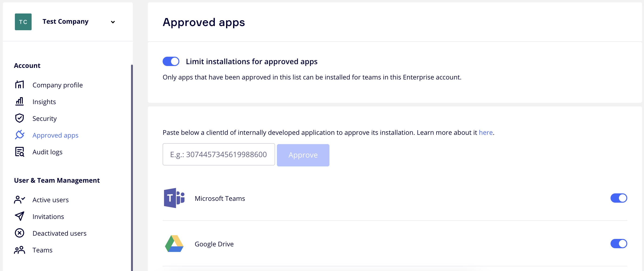The image size is (644, 271).
Task: Disable Limit installations for approved apps
Action: tap(171, 62)
